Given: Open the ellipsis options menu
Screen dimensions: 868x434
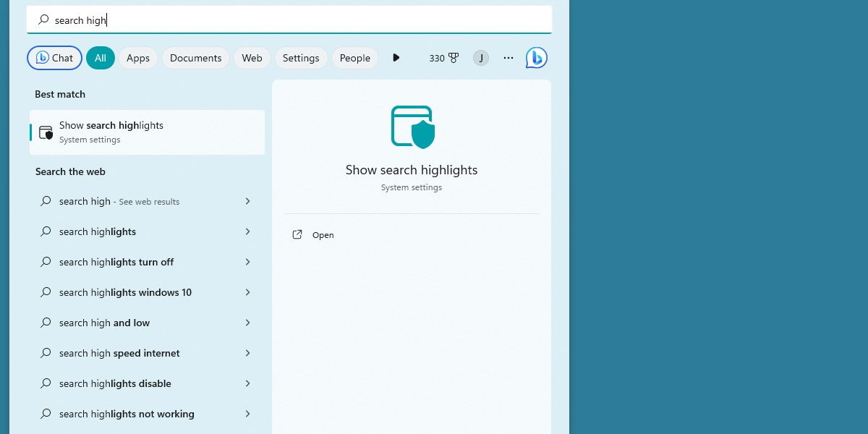Looking at the screenshot, I should tap(508, 58).
